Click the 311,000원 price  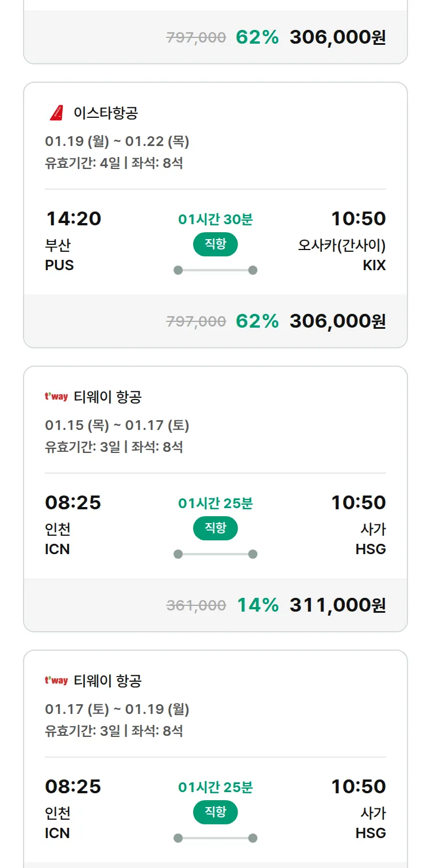coord(337,605)
